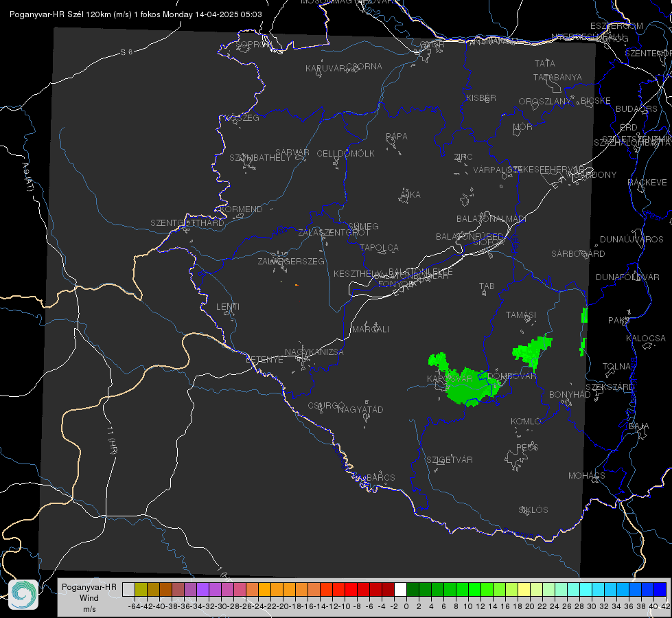Select the TAPOLCA label

point(379,247)
